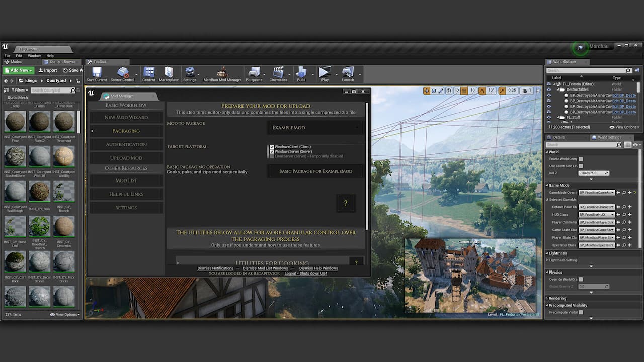Click Logout - Shuts down UE4 link
The width and height of the screenshot is (644, 362).
pyautogui.click(x=306, y=273)
